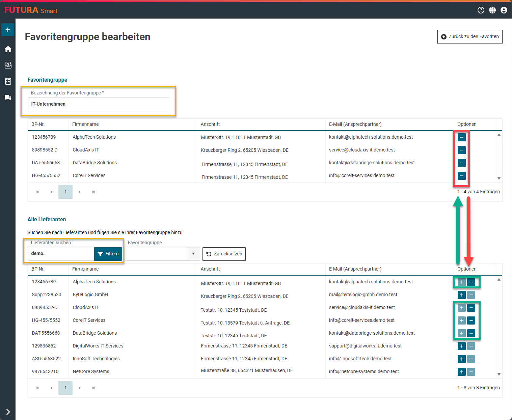The width and height of the screenshot is (512, 420).
Task: Open the Home icon in sidebar
Action: point(8,49)
